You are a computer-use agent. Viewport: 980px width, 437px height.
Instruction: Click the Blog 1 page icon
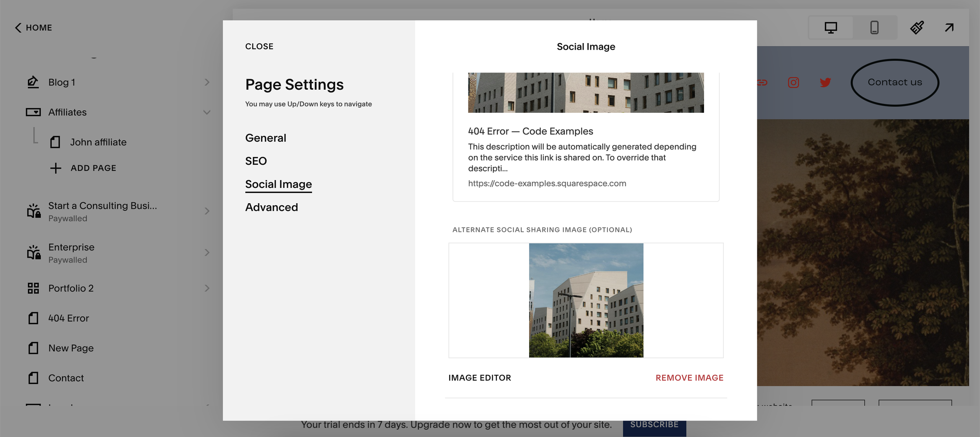click(33, 82)
